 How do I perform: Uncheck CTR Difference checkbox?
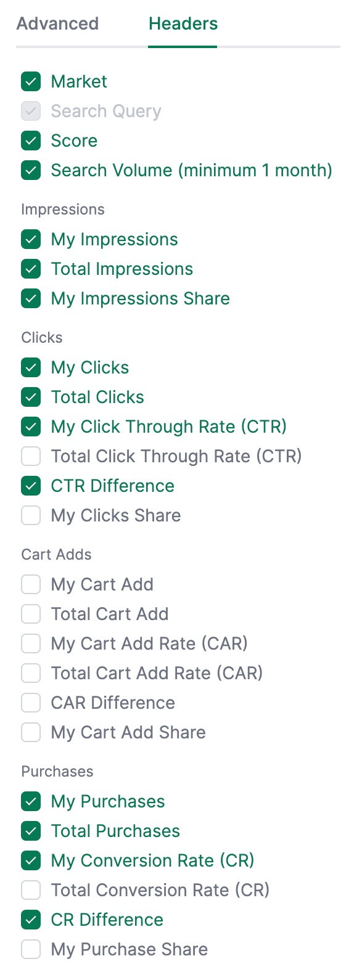[31, 486]
